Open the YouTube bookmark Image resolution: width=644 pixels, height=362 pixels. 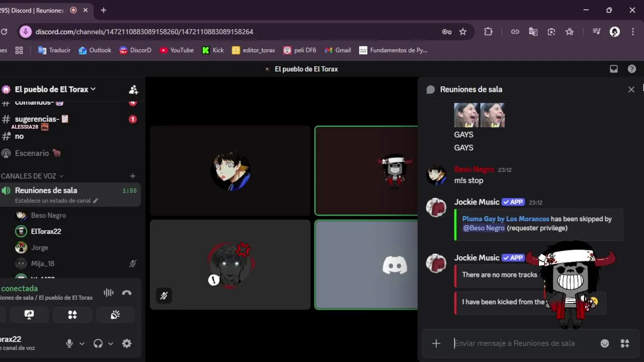coord(177,50)
